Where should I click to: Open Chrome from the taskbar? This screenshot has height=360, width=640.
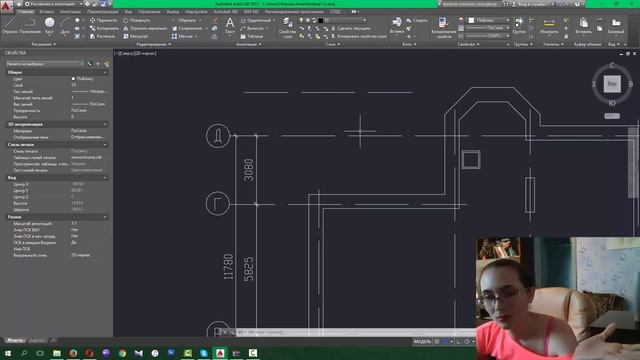pos(122,353)
